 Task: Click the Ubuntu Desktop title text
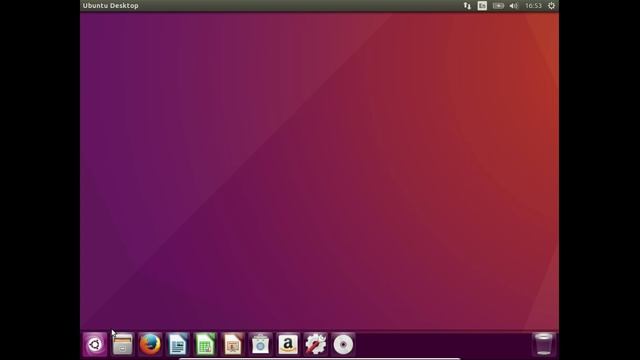(111, 6)
